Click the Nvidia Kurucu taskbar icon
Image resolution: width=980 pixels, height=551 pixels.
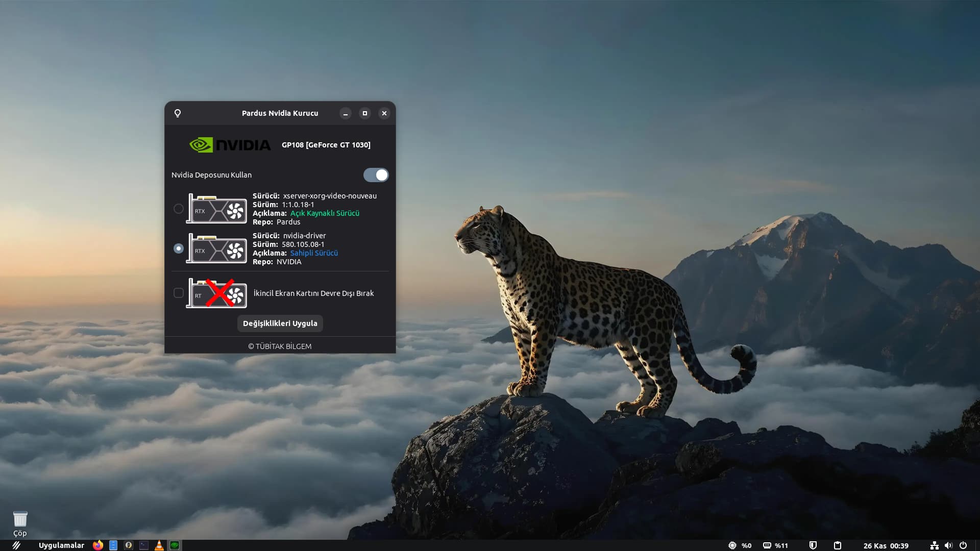pos(175,545)
